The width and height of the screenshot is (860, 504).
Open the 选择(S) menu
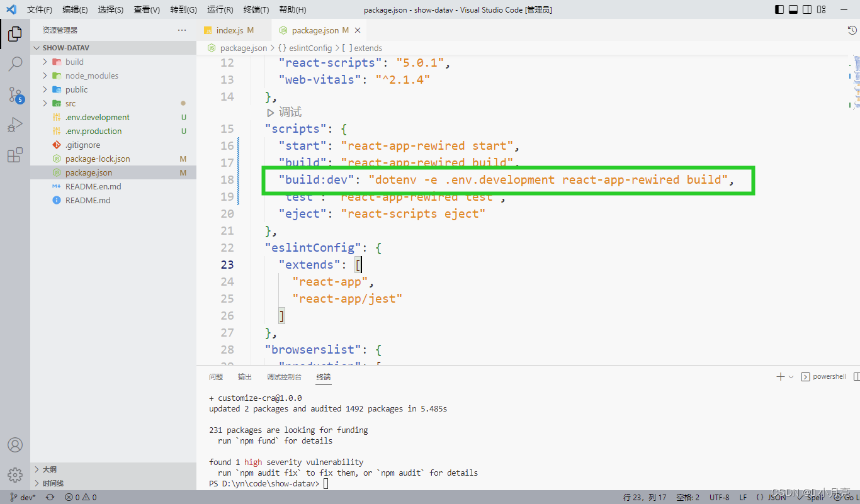(x=111, y=9)
